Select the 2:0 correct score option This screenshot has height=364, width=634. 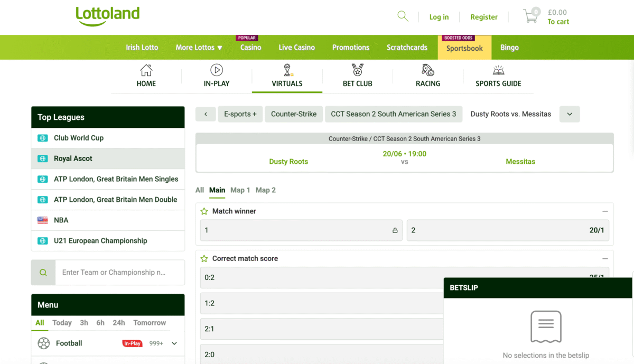coord(322,354)
